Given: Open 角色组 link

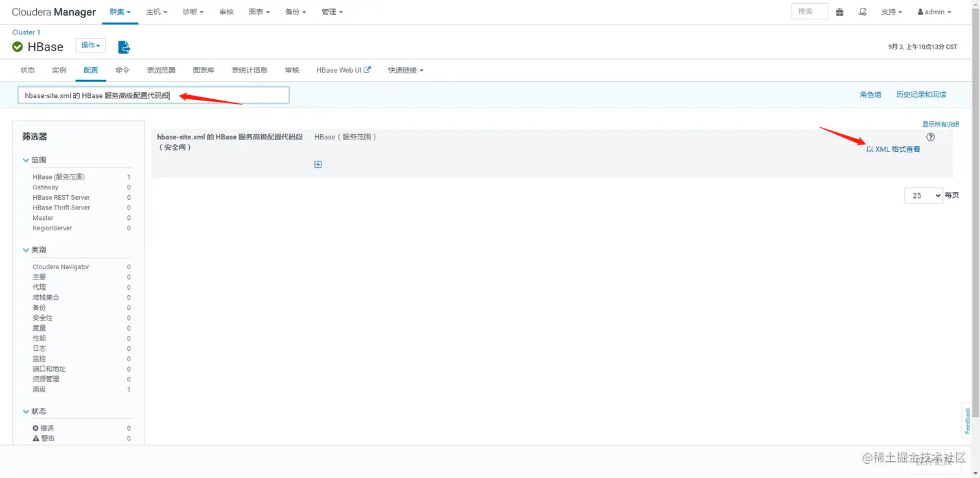Looking at the screenshot, I should pos(870,95).
